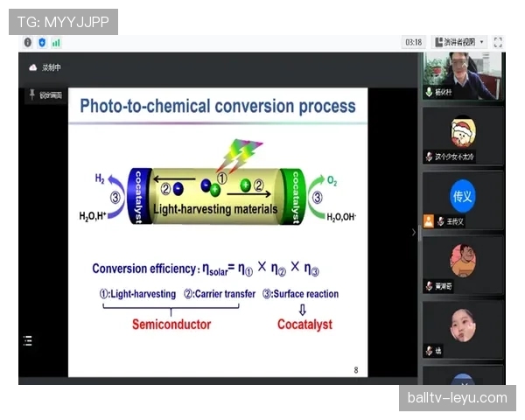The width and height of the screenshot is (525, 420).
Task: Click the cloud recording indicator
Action: [33, 67]
